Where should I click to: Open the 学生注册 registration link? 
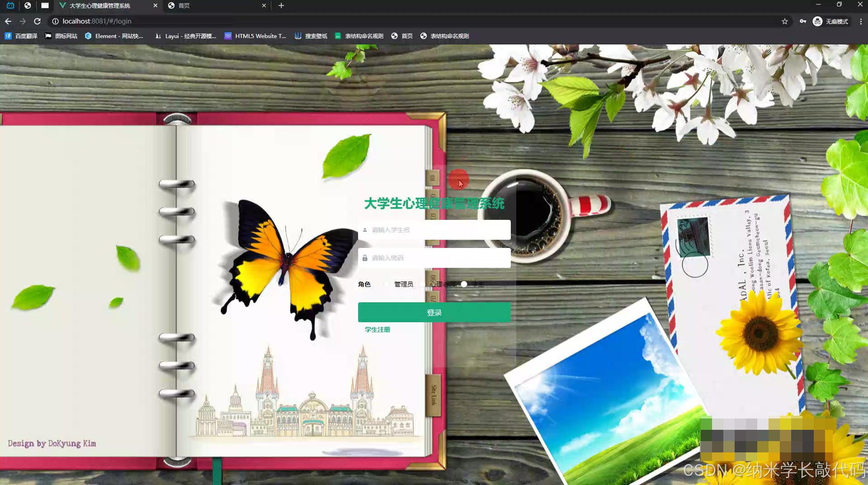(377, 329)
